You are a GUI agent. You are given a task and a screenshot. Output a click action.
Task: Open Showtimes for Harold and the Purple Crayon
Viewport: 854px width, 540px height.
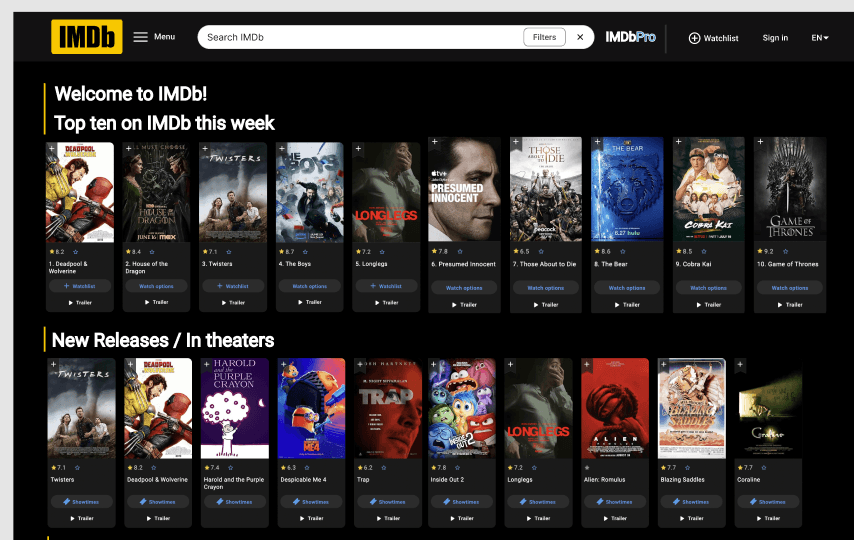(235, 501)
